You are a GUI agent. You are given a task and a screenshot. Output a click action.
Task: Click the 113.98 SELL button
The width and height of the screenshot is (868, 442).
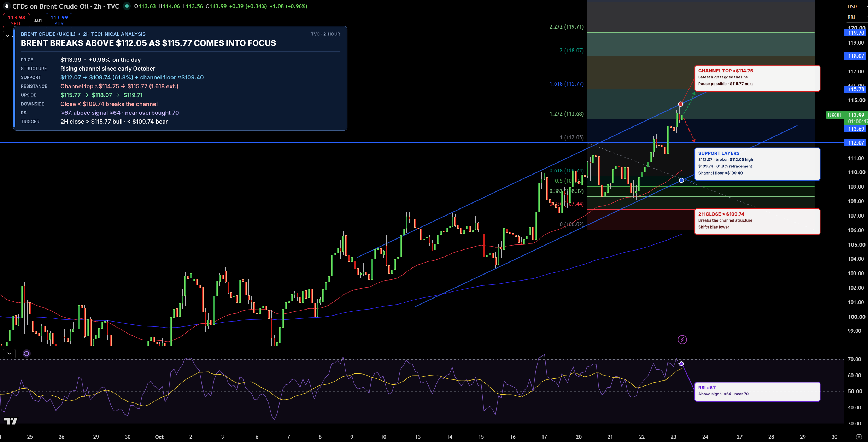point(16,20)
